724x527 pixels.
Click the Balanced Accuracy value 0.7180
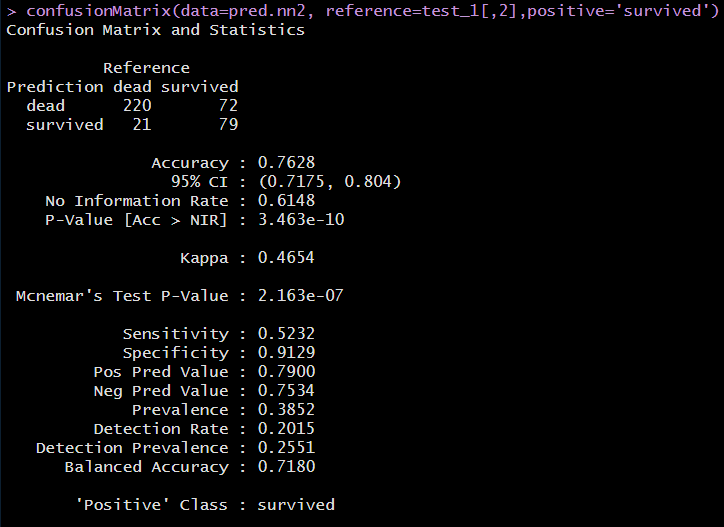click(x=286, y=466)
